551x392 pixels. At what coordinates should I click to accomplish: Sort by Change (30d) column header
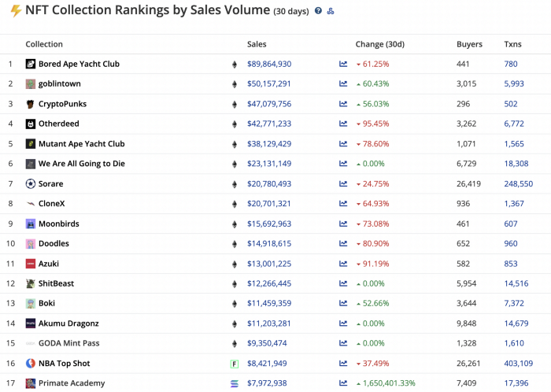click(380, 44)
